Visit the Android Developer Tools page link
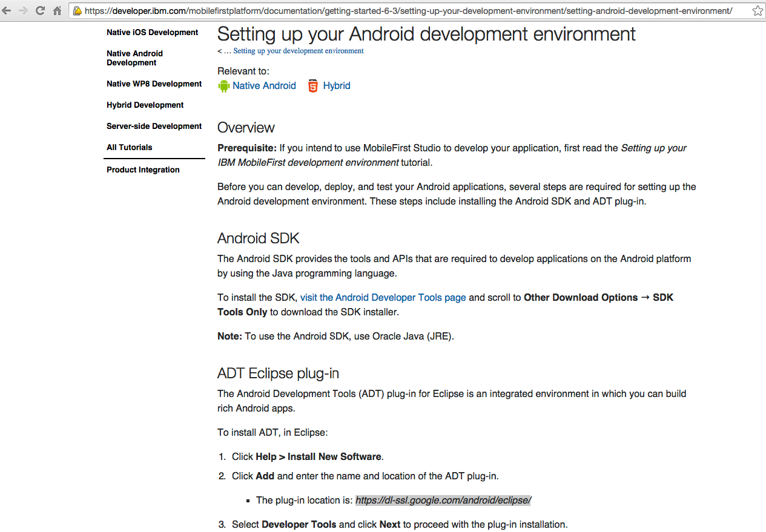The height and width of the screenshot is (532, 766). coord(383,298)
